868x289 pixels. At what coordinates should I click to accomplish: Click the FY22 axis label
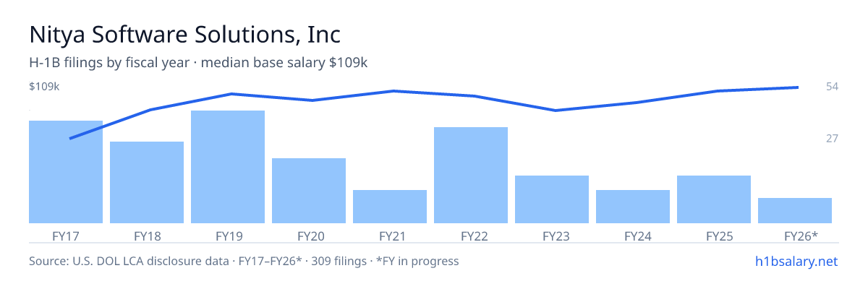[x=471, y=236]
